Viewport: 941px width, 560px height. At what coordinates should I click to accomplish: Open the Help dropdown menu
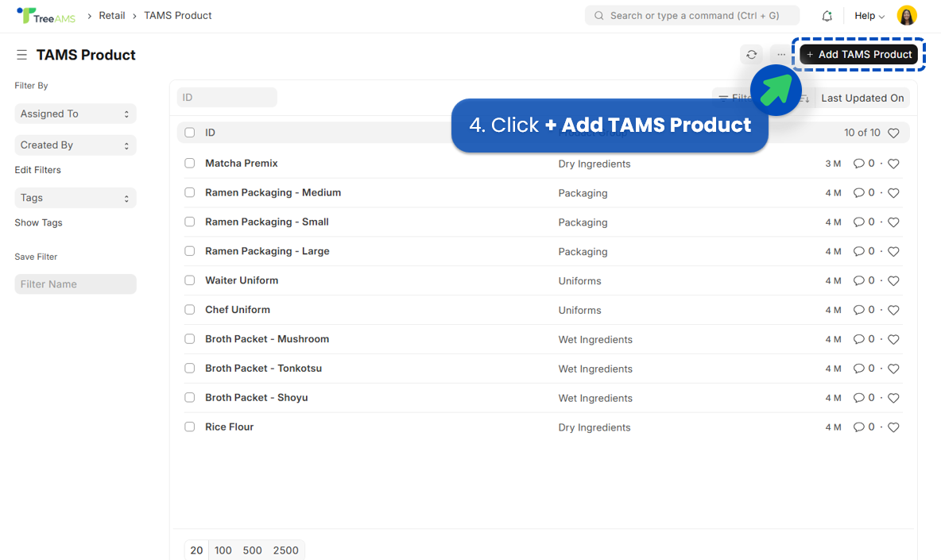(869, 16)
